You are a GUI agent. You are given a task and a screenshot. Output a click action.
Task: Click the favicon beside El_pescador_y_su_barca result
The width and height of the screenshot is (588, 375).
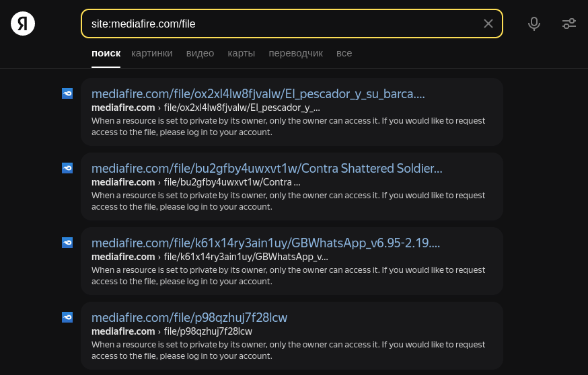[67, 93]
